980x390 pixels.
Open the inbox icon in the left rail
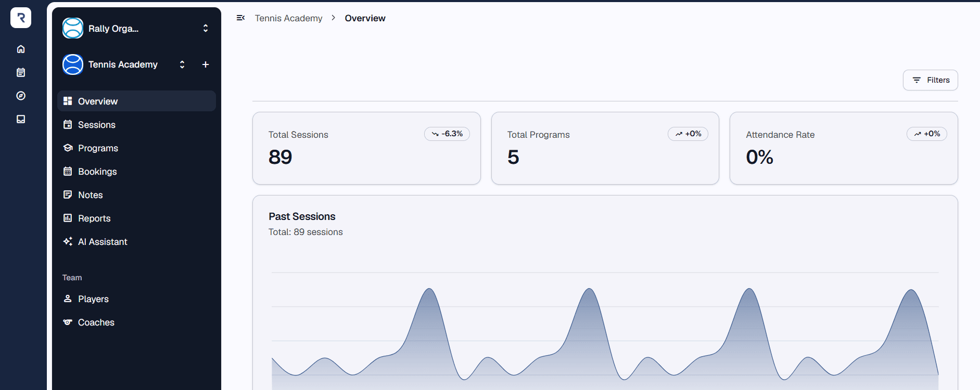click(21, 119)
